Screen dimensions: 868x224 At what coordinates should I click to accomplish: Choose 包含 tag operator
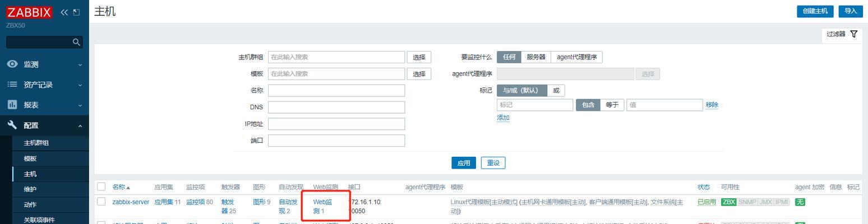(x=588, y=105)
